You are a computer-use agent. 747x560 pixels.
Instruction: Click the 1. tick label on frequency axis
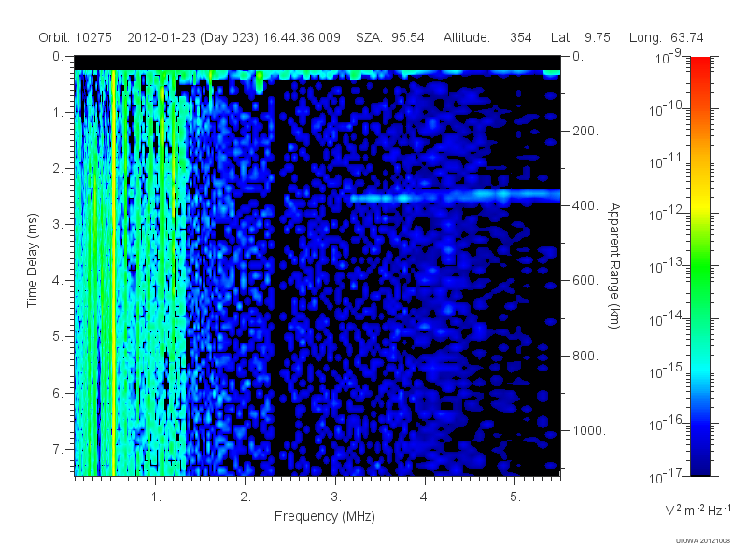pyautogui.click(x=156, y=497)
